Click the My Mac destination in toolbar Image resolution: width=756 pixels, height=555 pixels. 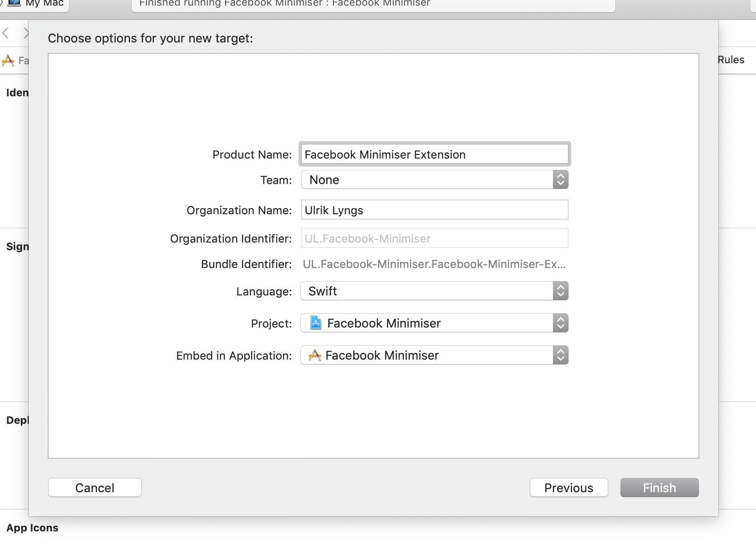[x=35, y=4]
